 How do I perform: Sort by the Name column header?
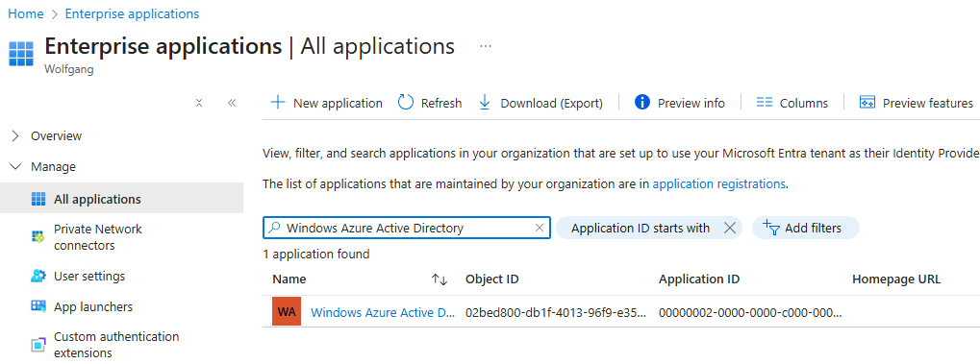[289, 279]
